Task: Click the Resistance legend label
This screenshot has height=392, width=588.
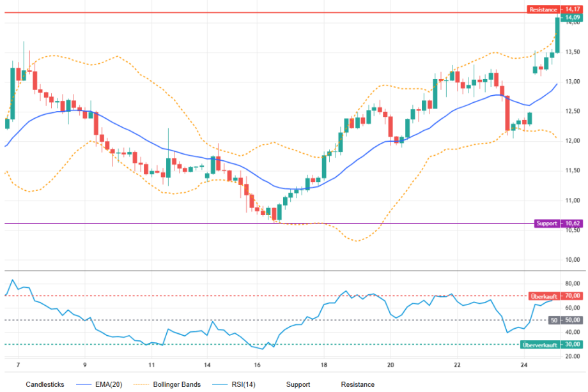Action: coord(357,384)
